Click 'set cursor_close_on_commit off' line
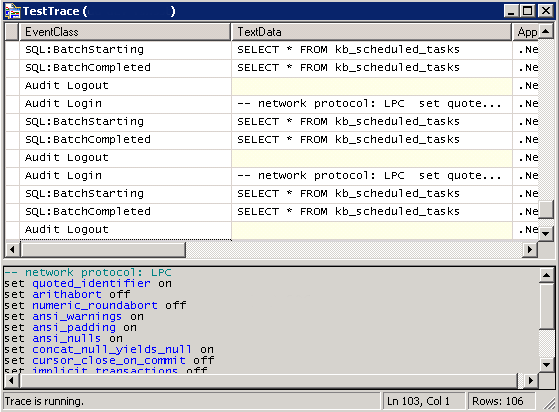 (109, 361)
